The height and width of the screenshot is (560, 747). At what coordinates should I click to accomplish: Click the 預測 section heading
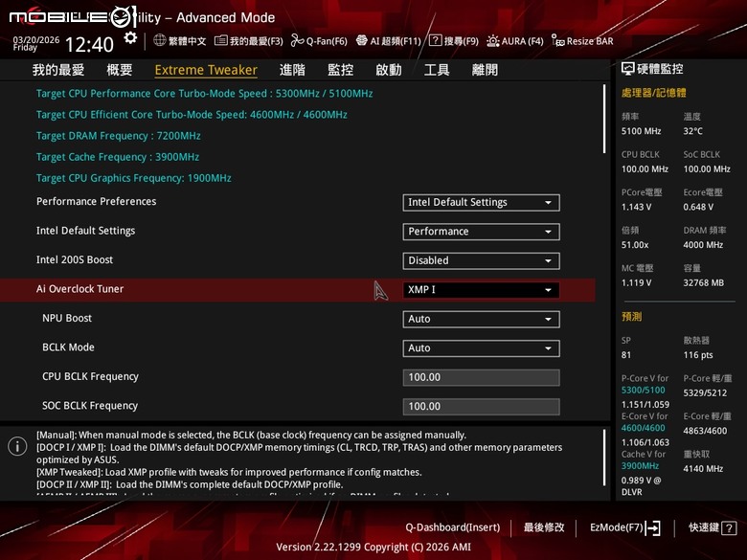pyautogui.click(x=632, y=317)
